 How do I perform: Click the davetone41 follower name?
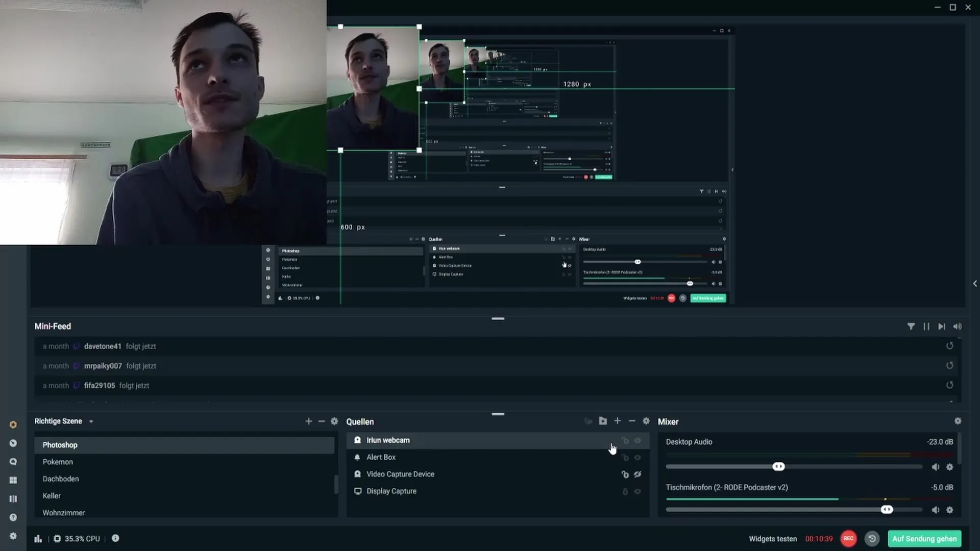[x=103, y=346]
